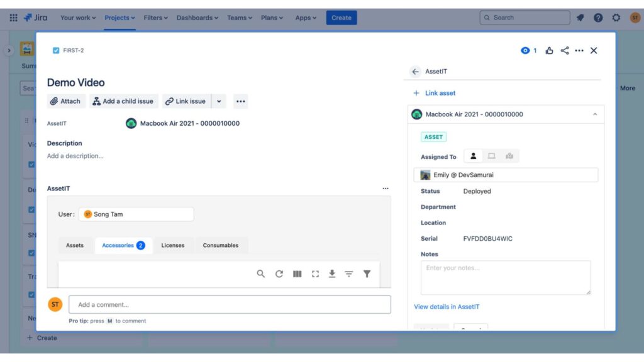Open View details in AssetIT link

pyautogui.click(x=447, y=306)
